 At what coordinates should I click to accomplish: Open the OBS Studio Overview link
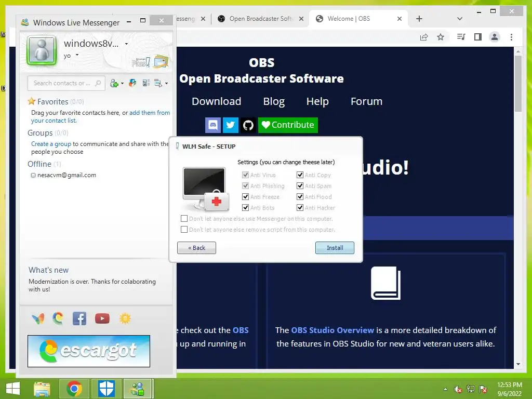[332, 330]
